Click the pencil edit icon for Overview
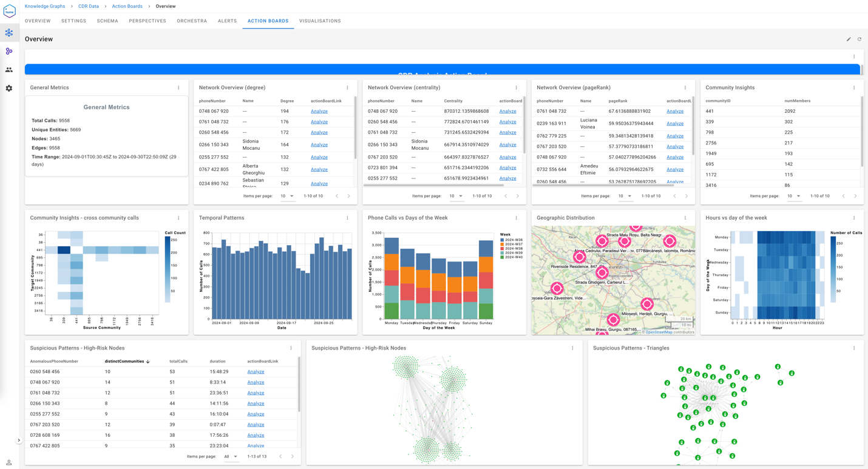The image size is (868, 469). point(849,39)
